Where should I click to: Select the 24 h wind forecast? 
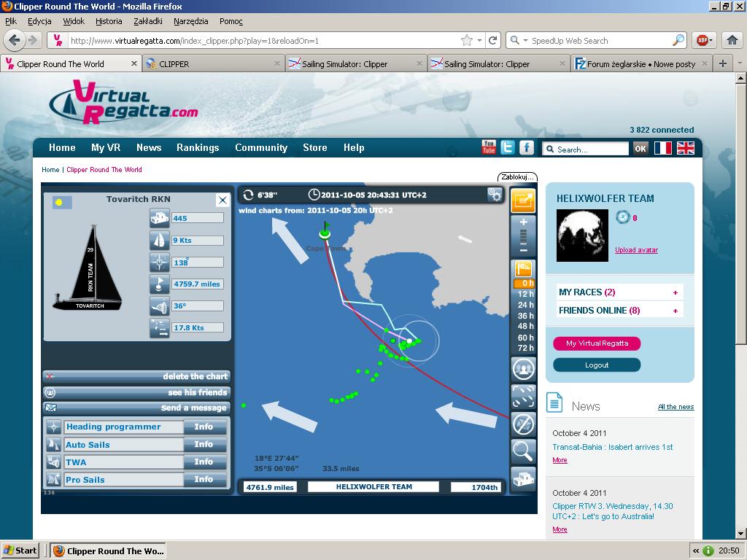(x=525, y=305)
